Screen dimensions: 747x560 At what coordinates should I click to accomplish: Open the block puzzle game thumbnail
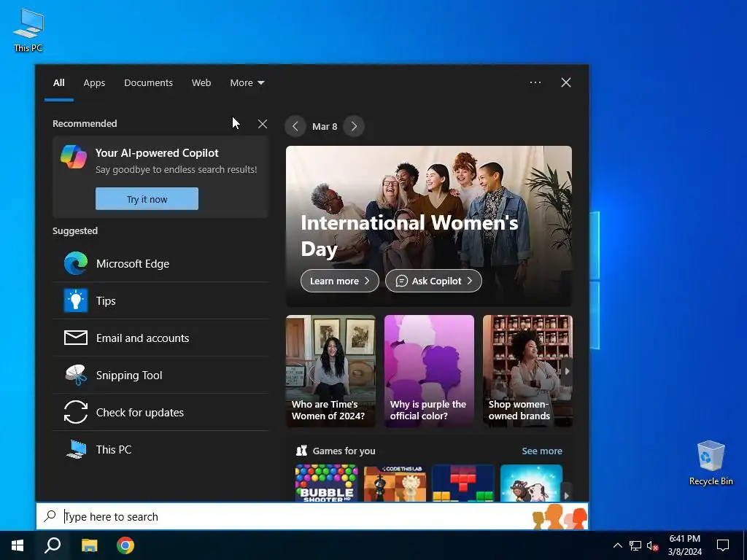[463, 483]
